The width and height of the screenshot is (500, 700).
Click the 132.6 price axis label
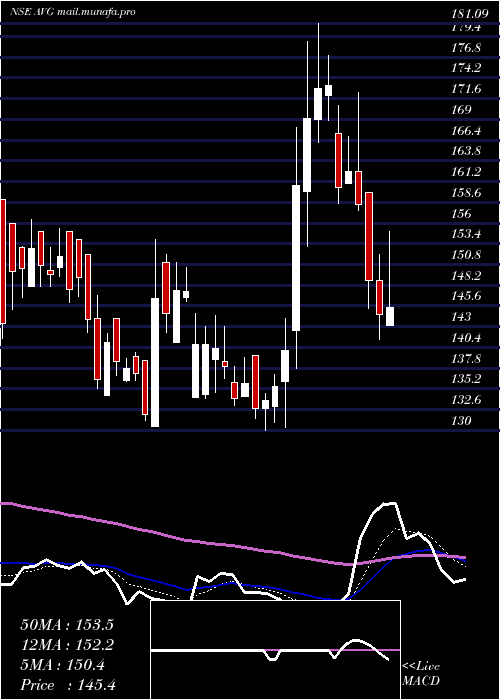(x=466, y=400)
